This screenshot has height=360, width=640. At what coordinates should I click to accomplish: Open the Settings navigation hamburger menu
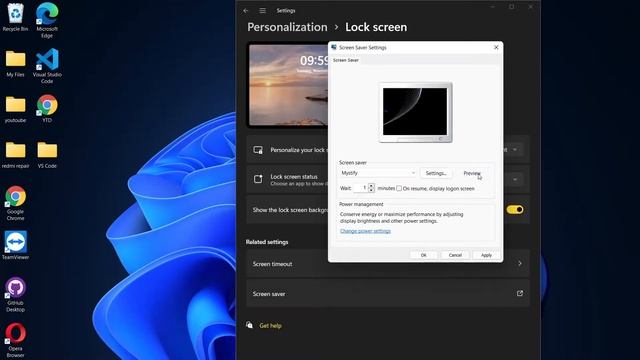pos(262,11)
